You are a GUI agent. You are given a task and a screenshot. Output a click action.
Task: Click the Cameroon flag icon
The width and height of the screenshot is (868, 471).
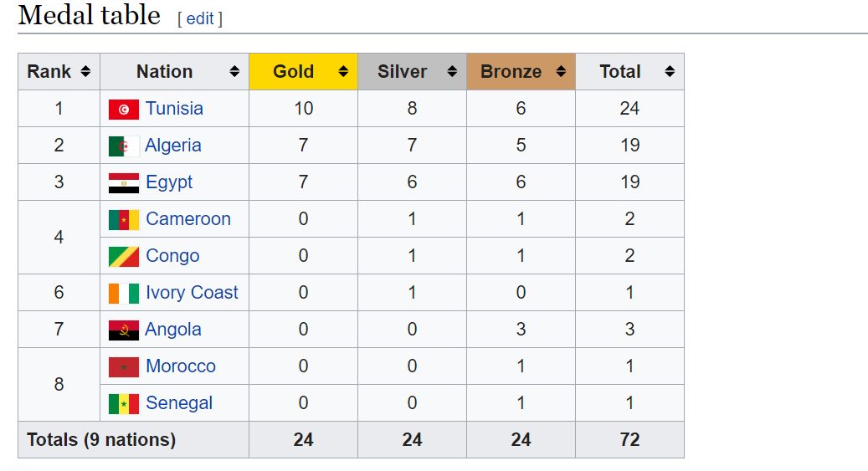(x=123, y=219)
